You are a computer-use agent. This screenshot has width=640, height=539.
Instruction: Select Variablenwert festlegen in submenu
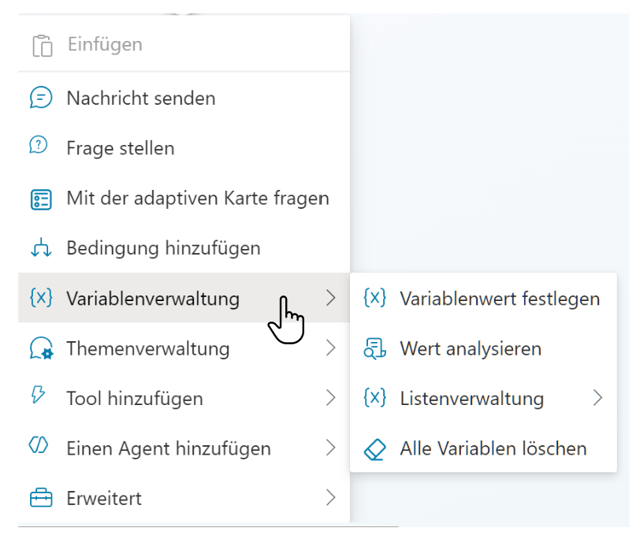pyautogui.click(x=483, y=298)
